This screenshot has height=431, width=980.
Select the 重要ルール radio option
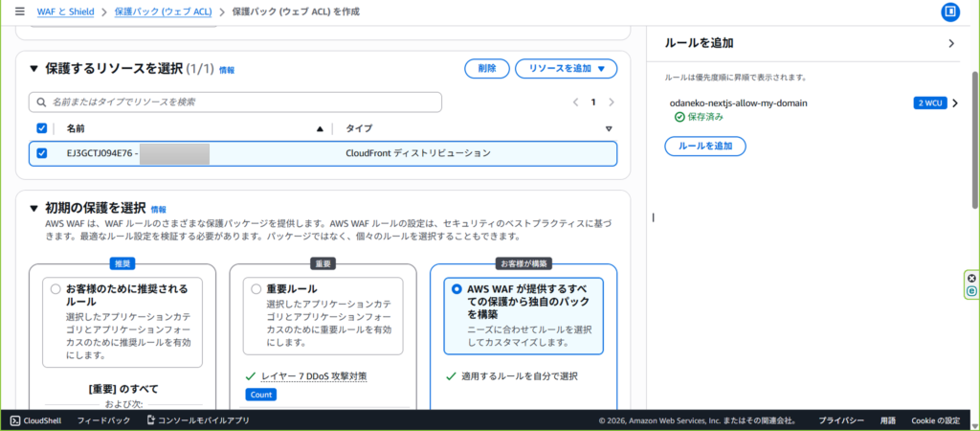pyautogui.click(x=256, y=288)
